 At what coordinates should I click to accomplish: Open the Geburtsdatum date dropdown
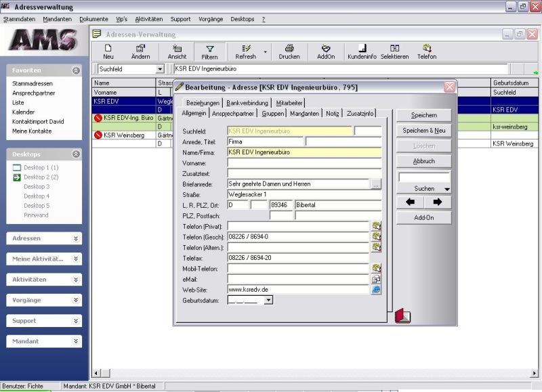(268, 300)
